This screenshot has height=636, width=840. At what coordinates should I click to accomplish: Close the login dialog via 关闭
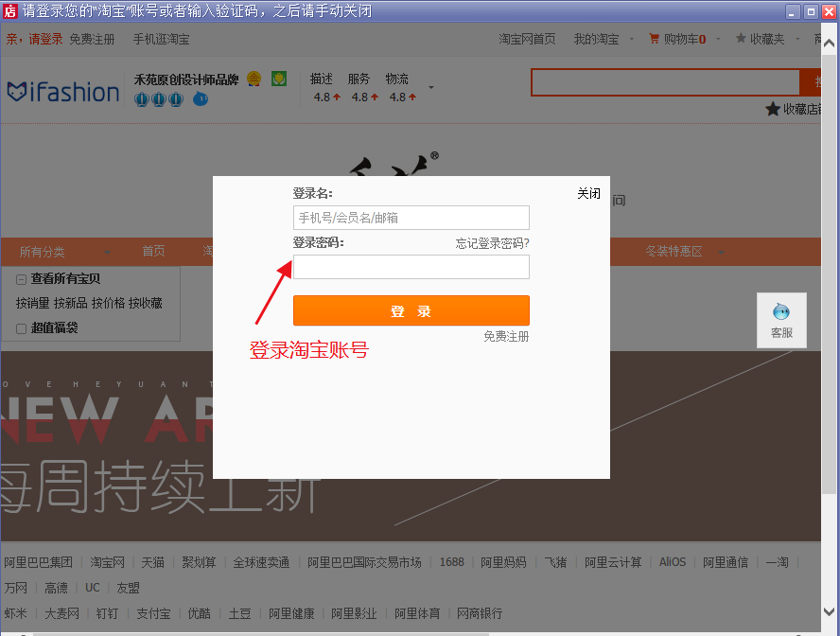(x=588, y=193)
